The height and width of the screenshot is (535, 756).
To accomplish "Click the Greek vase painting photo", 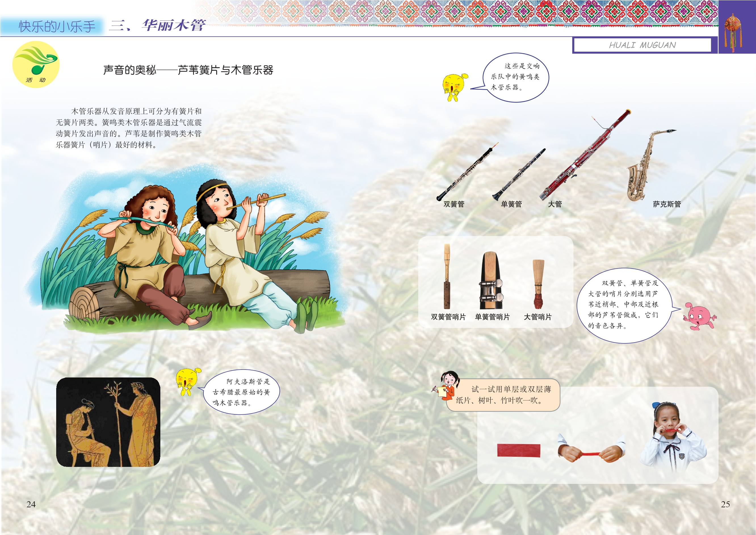I will coord(108,422).
